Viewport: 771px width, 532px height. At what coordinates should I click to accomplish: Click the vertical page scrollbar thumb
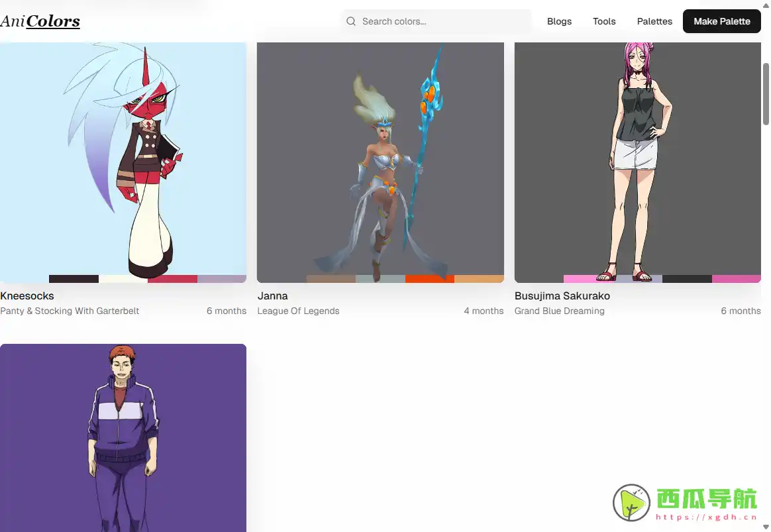tap(766, 93)
